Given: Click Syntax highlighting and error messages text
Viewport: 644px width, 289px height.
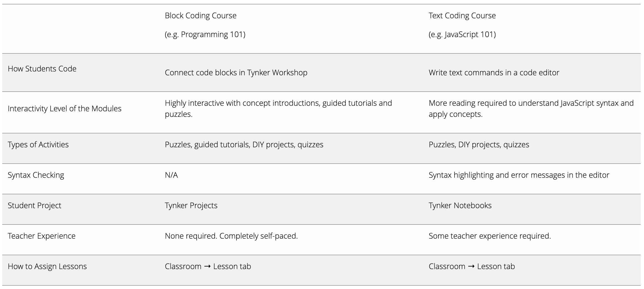Looking at the screenshot, I should (519, 175).
